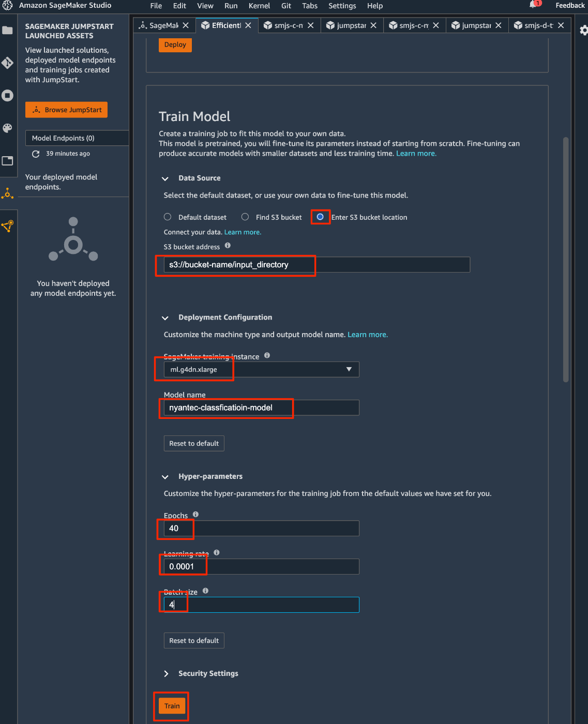Viewport: 588px width, 724px height.
Task: Reset Deployment Configuration to default
Action: coord(194,443)
